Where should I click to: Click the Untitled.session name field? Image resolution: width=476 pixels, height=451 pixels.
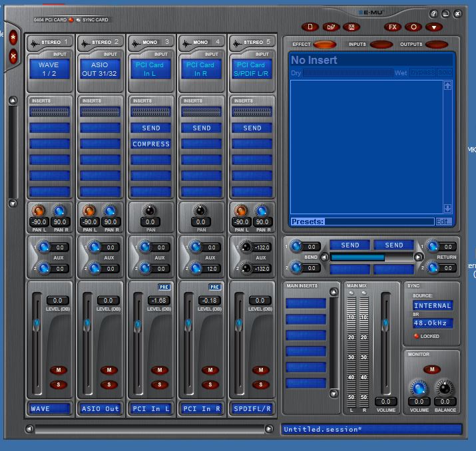[x=371, y=430]
